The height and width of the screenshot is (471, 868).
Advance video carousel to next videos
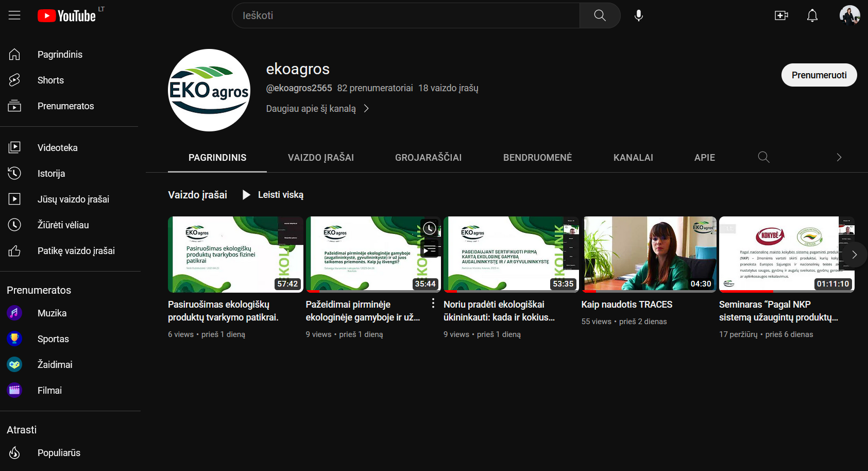854,255
